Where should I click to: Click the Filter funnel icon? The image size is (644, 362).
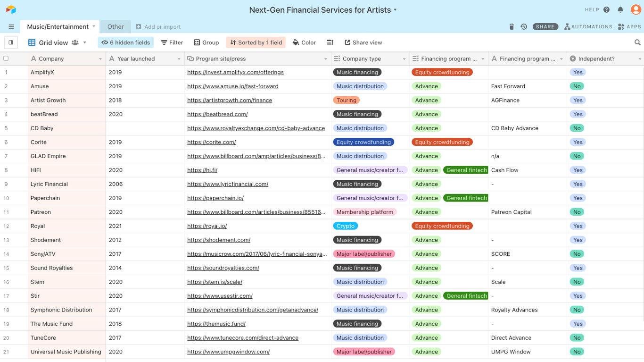tap(164, 42)
